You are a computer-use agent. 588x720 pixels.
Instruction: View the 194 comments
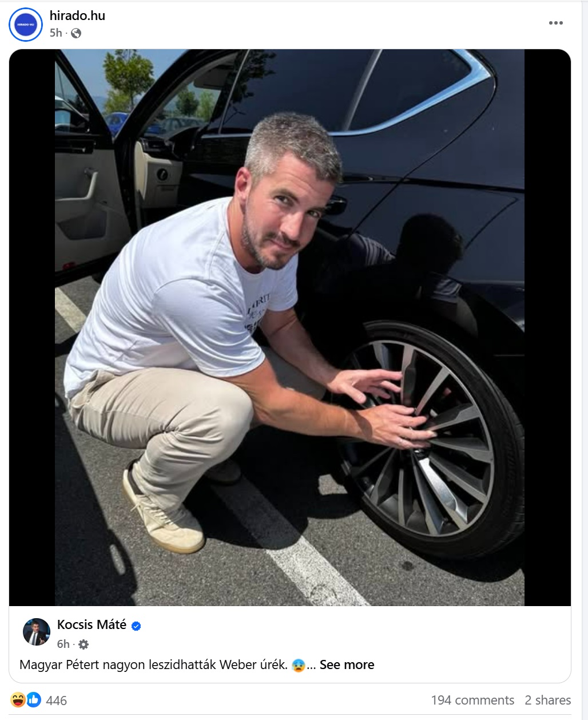pyautogui.click(x=472, y=700)
